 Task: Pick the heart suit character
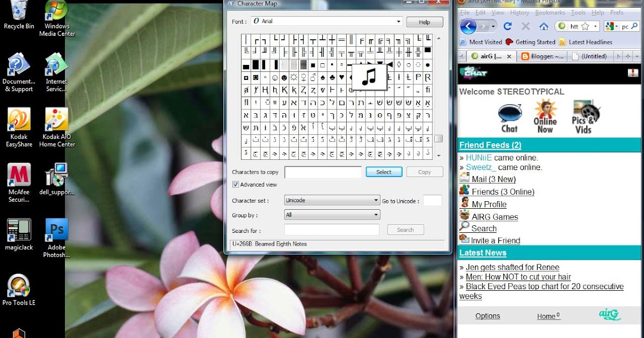coord(342,77)
